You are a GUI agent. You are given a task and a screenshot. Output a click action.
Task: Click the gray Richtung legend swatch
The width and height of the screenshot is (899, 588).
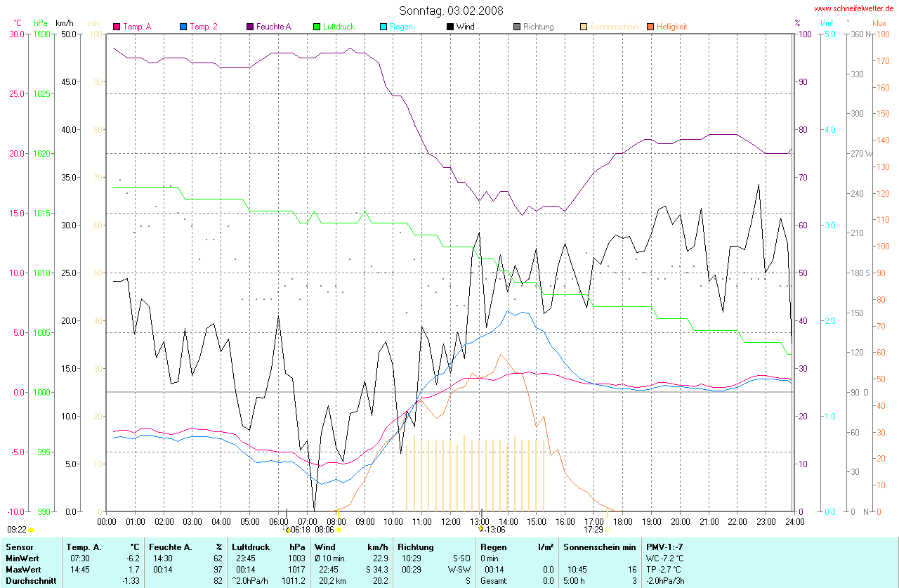point(516,27)
